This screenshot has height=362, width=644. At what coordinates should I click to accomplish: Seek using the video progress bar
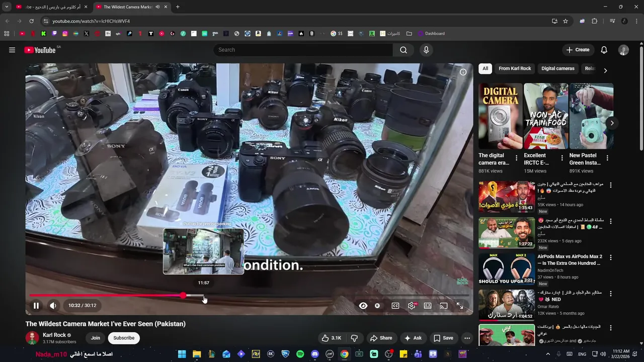click(249, 296)
